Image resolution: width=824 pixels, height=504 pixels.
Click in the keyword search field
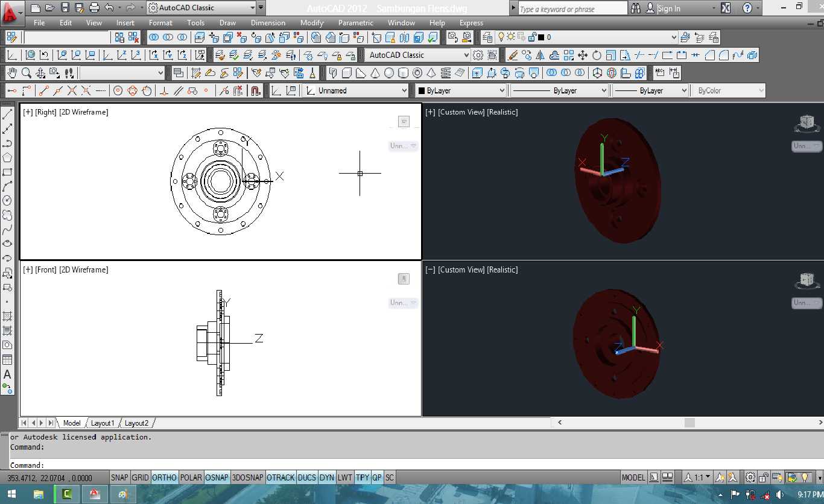pyautogui.click(x=572, y=8)
